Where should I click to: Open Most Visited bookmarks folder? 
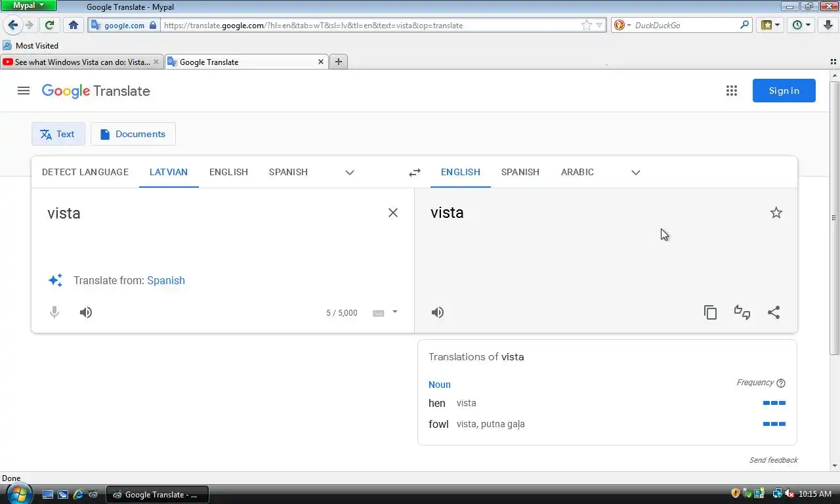[x=31, y=46]
